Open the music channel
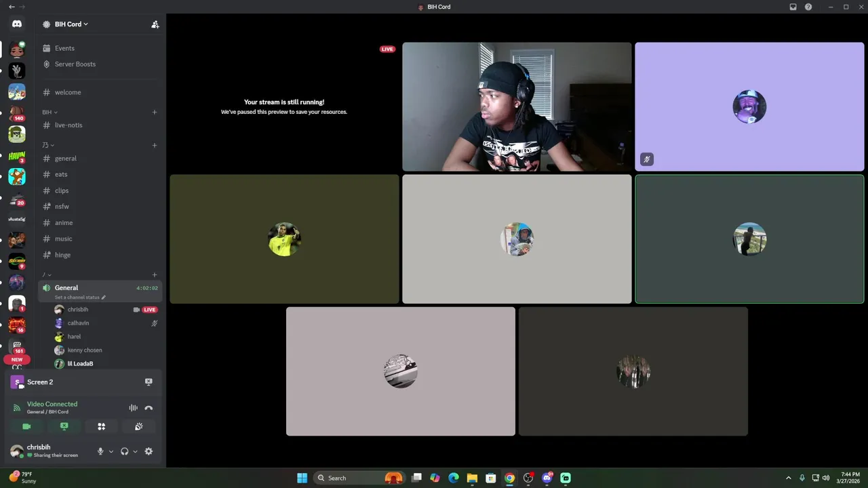 [x=100, y=239]
